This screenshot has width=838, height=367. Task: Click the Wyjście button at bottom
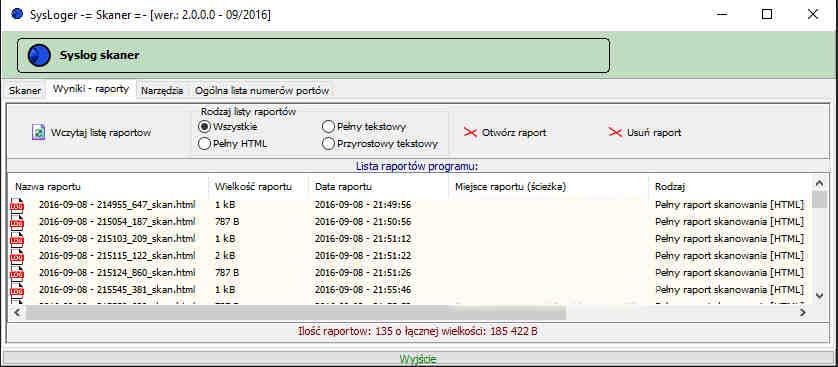[x=418, y=359]
